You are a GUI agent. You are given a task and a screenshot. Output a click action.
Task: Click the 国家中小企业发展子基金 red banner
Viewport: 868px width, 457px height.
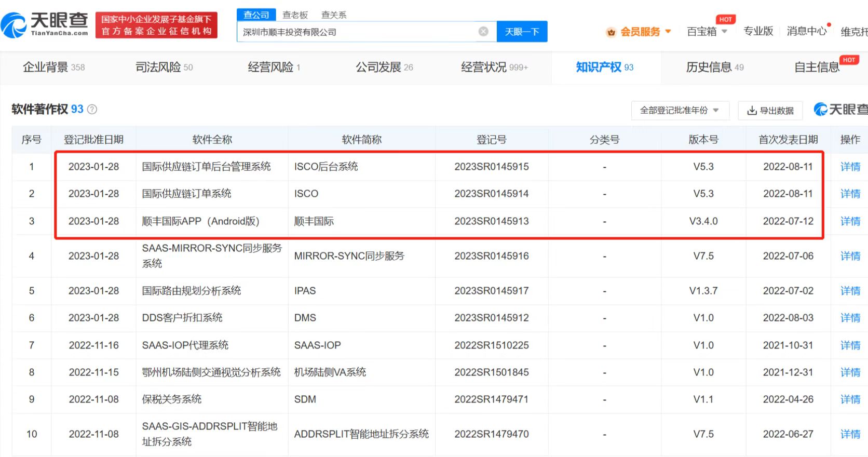[x=156, y=25]
